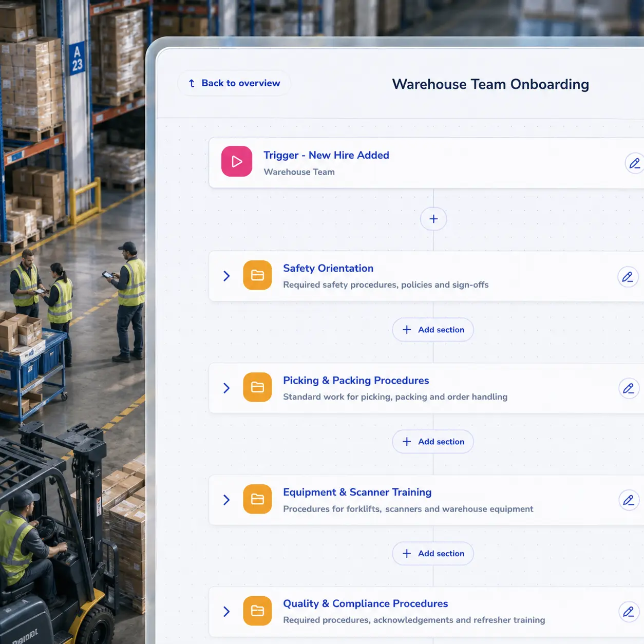The height and width of the screenshot is (644, 644).
Task: Click 'Required safety procedures, policies and sign-offs' text
Action: point(386,285)
